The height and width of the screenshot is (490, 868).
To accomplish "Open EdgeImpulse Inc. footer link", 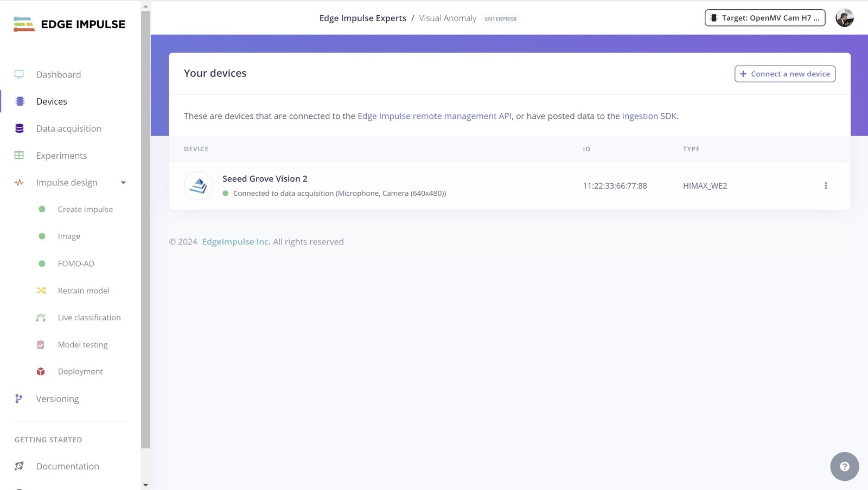I will [236, 242].
